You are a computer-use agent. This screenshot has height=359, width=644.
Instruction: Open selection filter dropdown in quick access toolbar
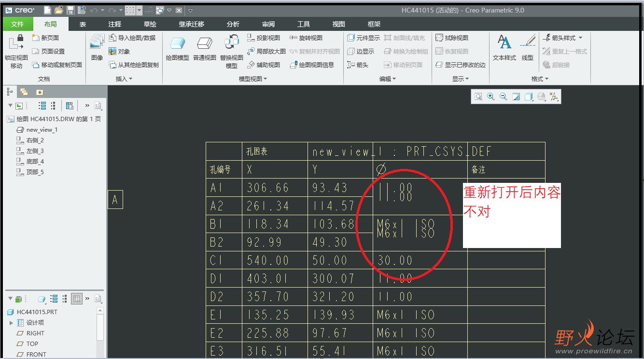[x=139, y=10]
